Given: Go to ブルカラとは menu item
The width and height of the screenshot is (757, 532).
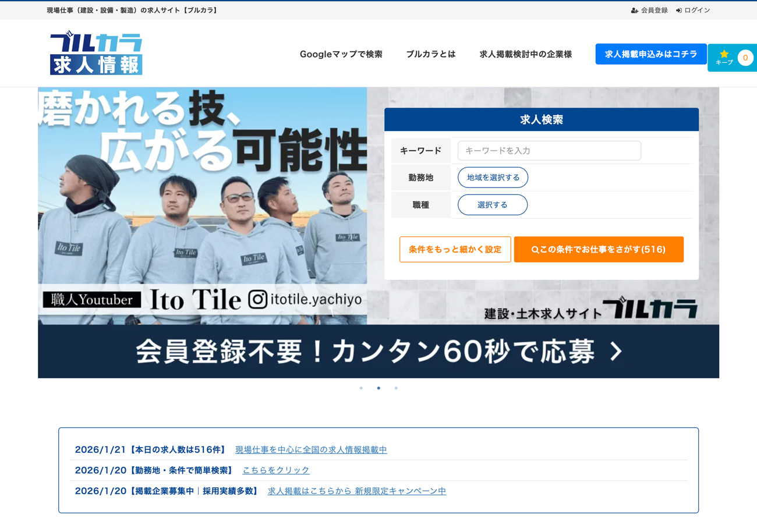Looking at the screenshot, I should click(x=430, y=54).
